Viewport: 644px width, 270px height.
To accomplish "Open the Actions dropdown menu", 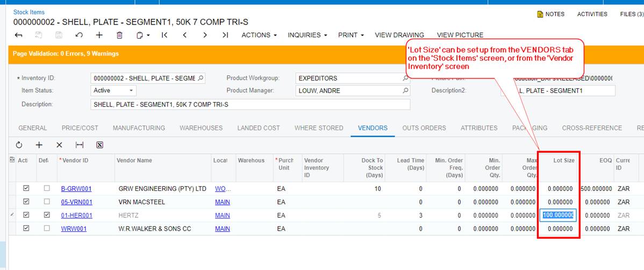I will point(259,35).
